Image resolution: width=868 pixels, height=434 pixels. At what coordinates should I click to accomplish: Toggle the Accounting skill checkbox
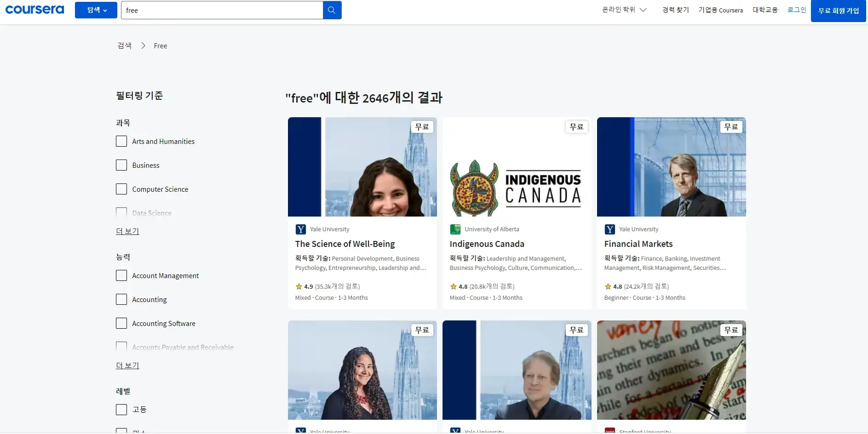[121, 299]
